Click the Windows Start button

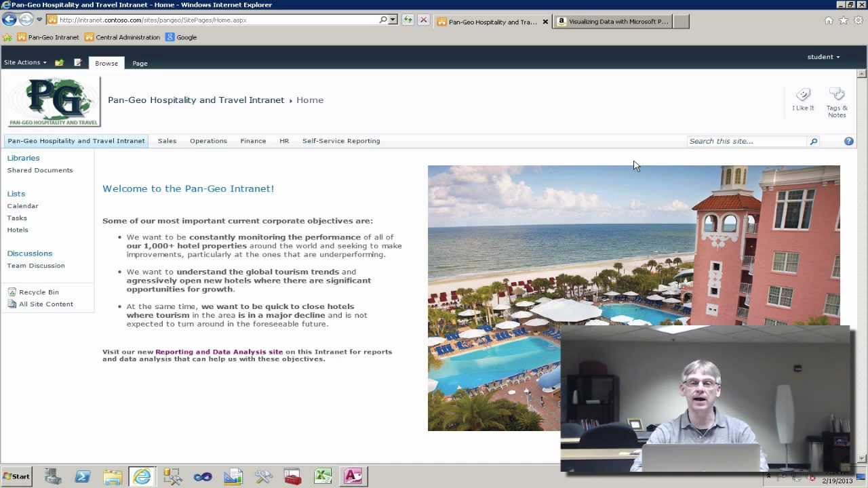coord(16,476)
